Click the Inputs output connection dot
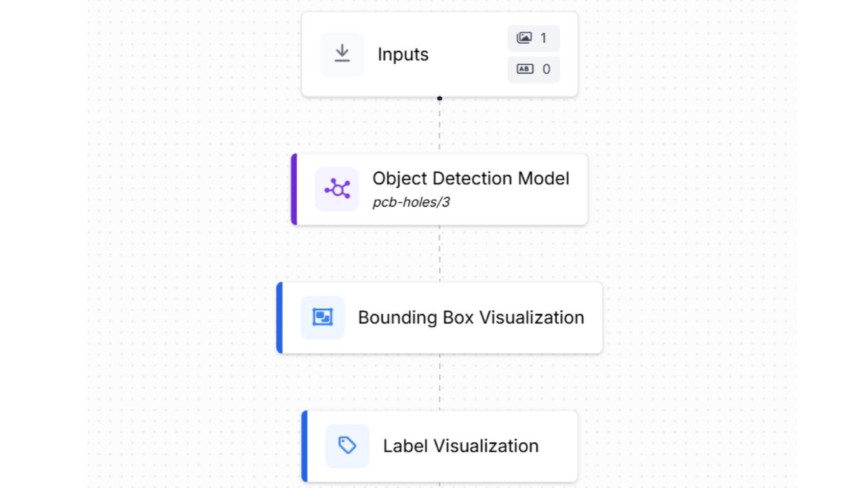This screenshot has height=488, width=868. (x=439, y=98)
